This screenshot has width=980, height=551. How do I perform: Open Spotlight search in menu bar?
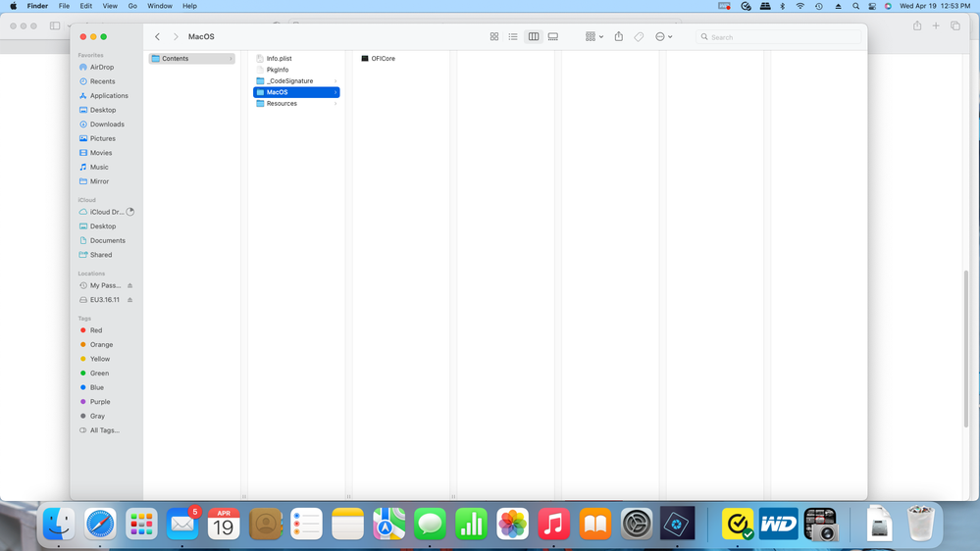pyautogui.click(x=855, y=6)
